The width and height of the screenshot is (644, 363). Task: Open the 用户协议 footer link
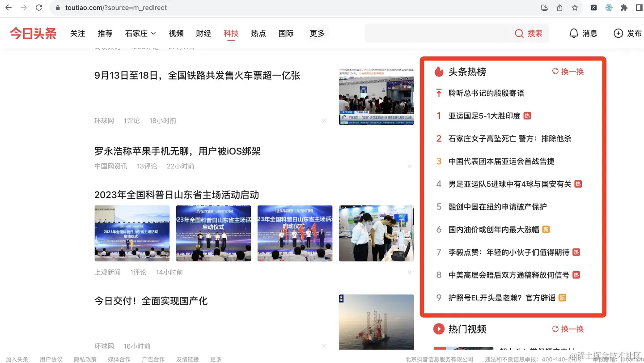[x=51, y=359]
